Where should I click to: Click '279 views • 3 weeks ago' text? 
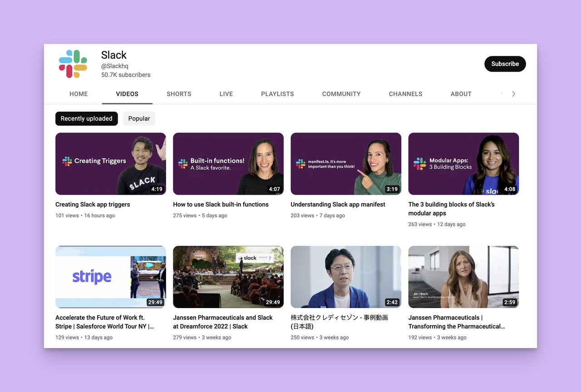click(x=202, y=338)
